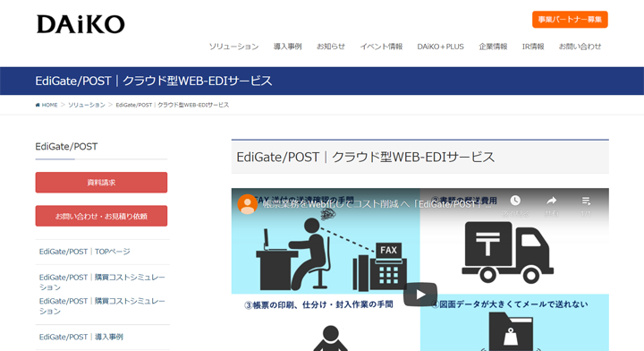This screenshot has width=644, height=351.
Task: Open お知らせ in the top menu
Action: (x=331, y=47)
